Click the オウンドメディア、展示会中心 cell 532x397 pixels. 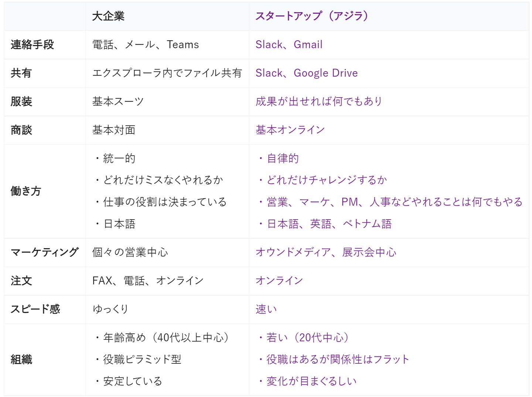click(326, 252)
